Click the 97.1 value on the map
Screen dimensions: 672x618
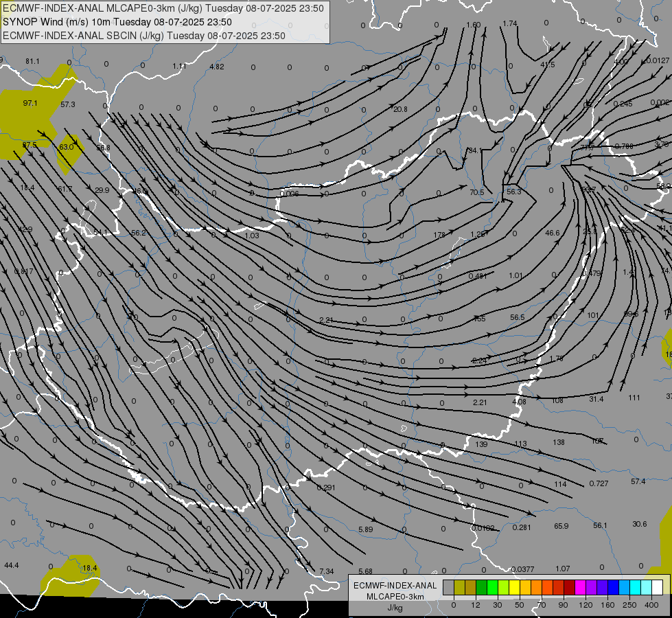(30, 104)
